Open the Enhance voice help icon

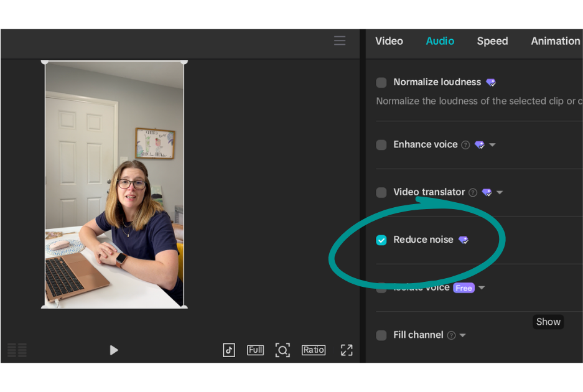tap(465, 145)
